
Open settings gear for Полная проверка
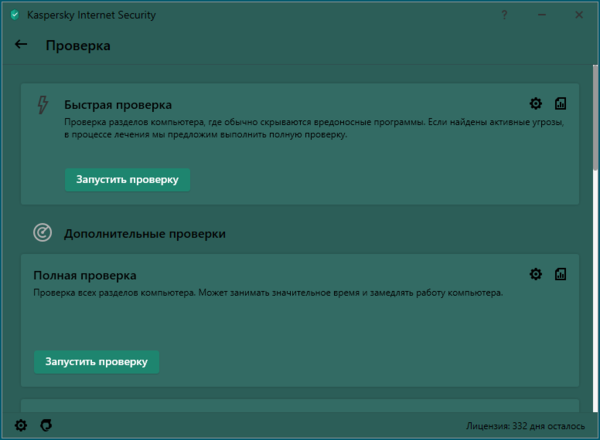(535, 274)
